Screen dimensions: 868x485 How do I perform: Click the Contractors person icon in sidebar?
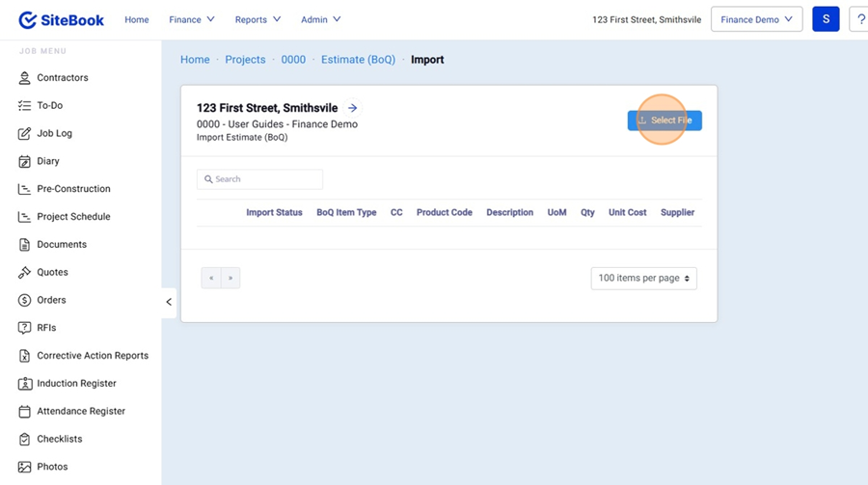pyautogui.click(x=25, y=78)
